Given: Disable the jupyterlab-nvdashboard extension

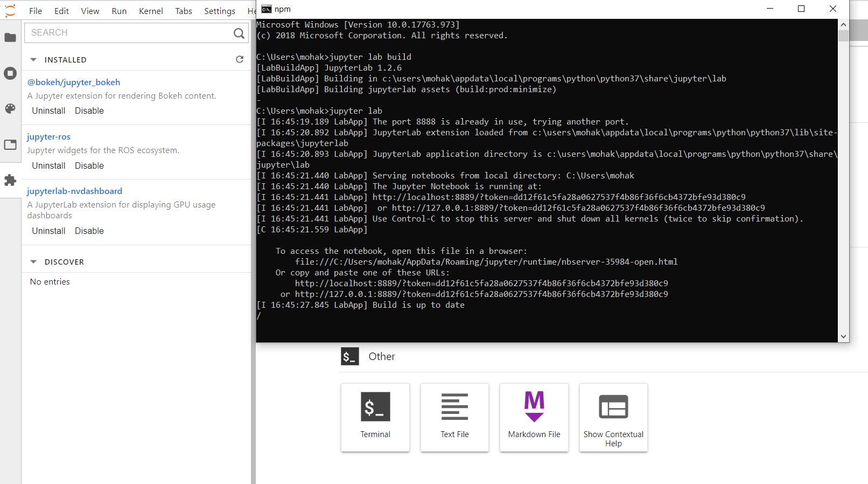Looking at the screenshot, I should coord(89,231).
